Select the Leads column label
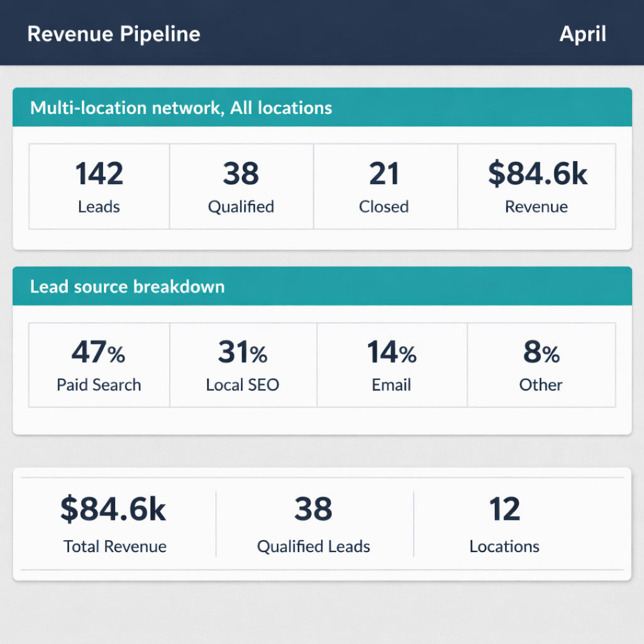This screenshot has width=644, height=644. click(x=98, y=207)
